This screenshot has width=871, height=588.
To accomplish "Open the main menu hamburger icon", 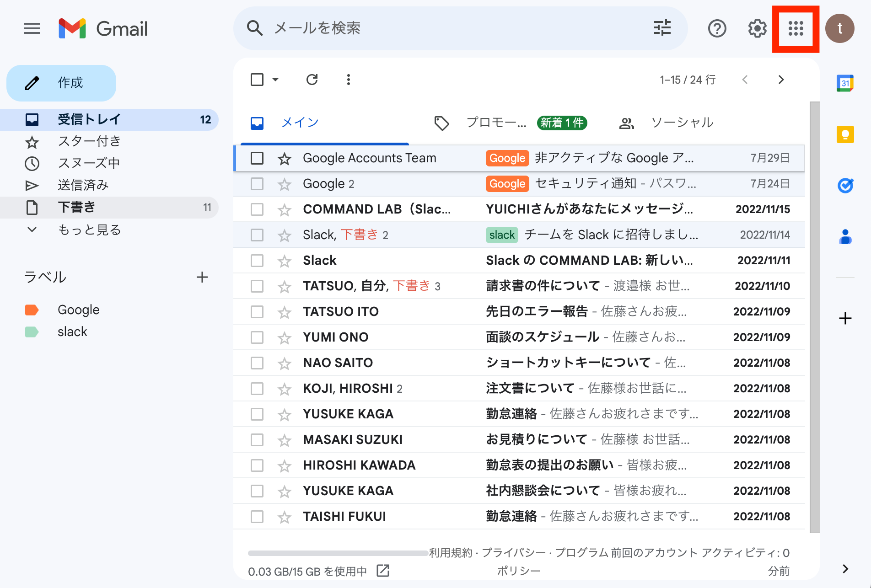I will (32, 29).
